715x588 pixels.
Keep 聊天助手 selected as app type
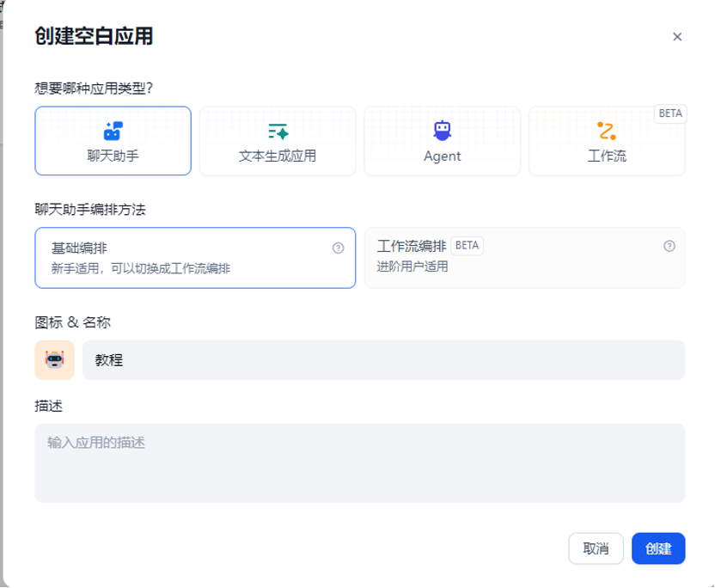[x=113, y=140]
